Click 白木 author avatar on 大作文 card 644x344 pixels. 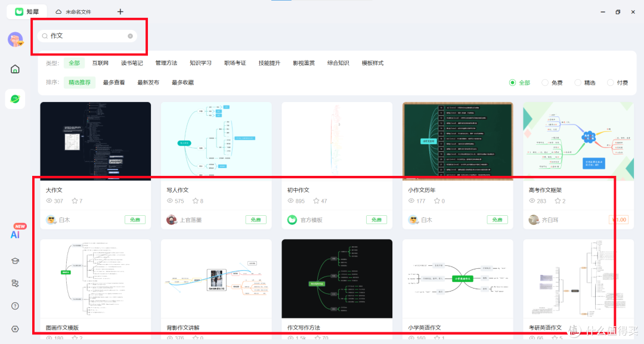point(51,220)
